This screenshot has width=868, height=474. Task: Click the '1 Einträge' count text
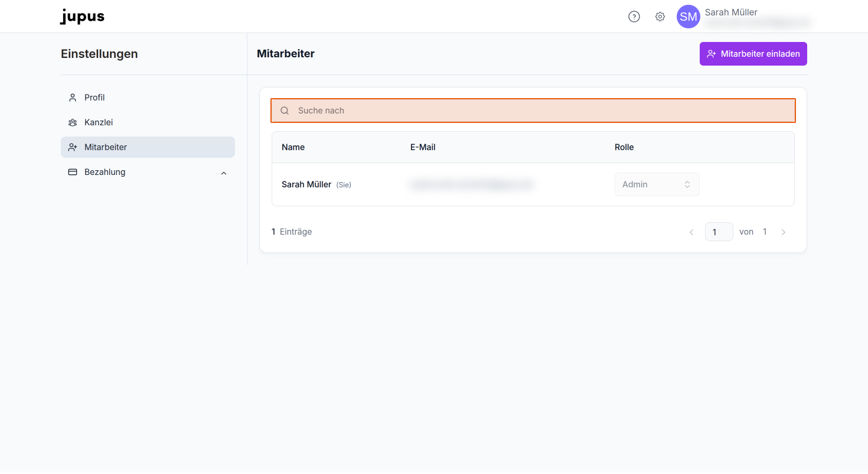pos(292,232)
